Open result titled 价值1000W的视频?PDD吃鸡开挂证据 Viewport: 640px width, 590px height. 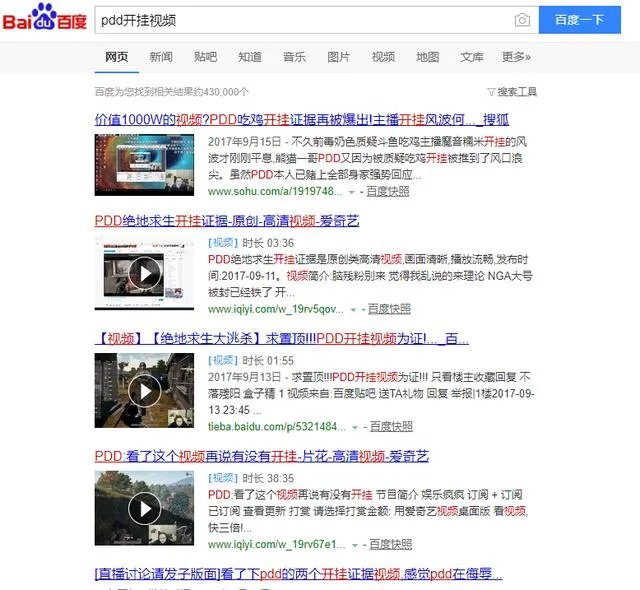(x=302, y=120)
